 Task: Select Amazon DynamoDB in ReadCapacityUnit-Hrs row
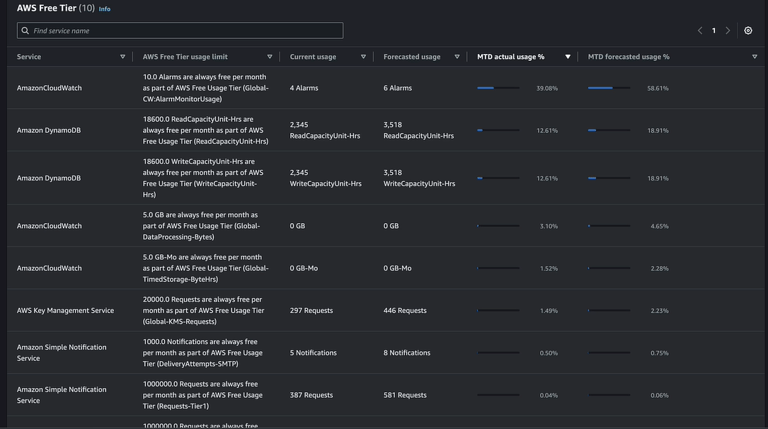click(x=48, y=130)
